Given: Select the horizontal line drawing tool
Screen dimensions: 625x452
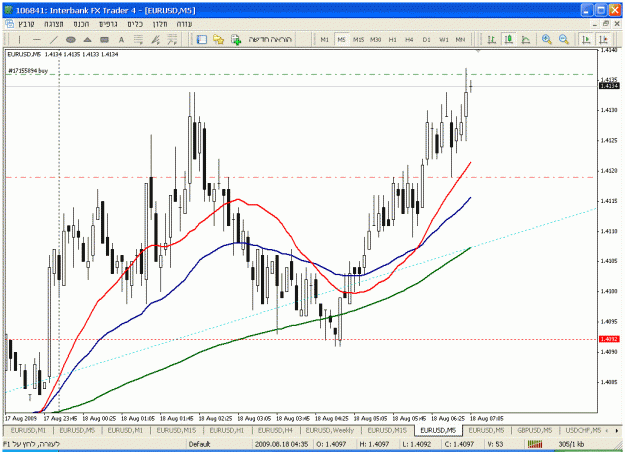Looking at the screenshot, I should [x=37, y=39].
